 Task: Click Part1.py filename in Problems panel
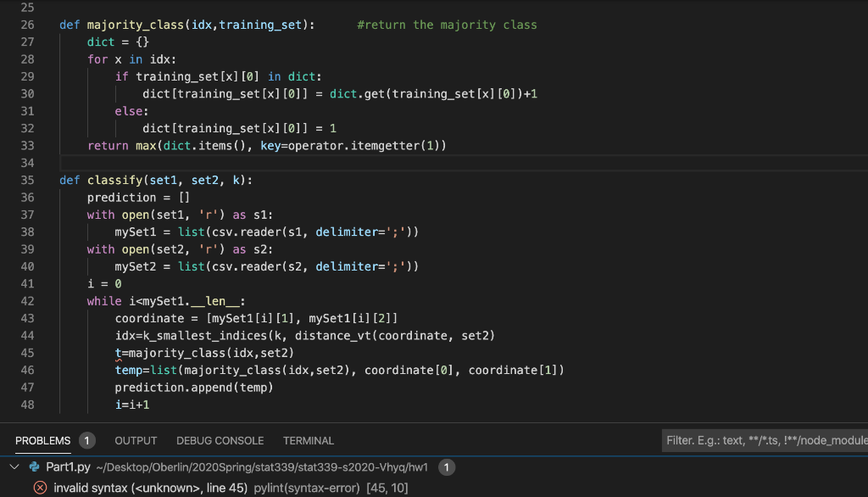point(70,466)
